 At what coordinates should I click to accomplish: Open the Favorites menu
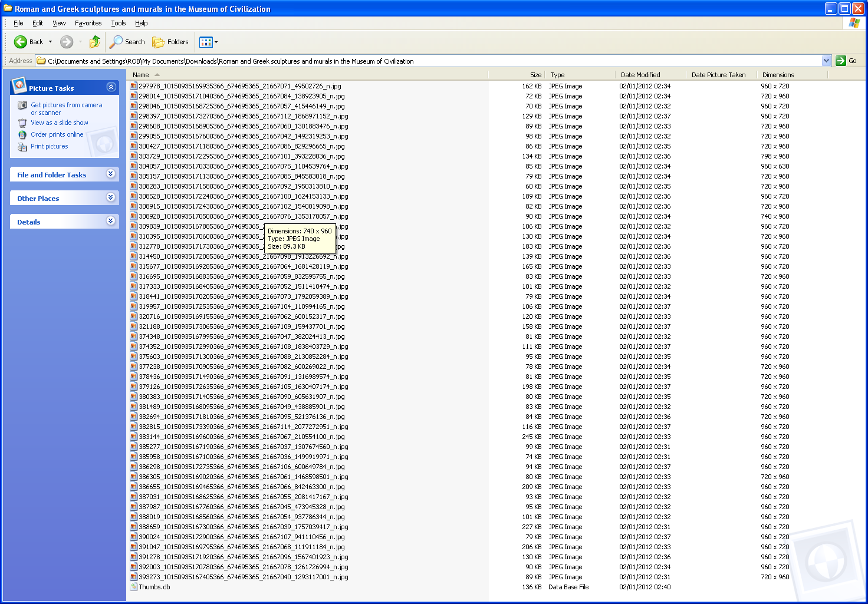tap(88, 23)
